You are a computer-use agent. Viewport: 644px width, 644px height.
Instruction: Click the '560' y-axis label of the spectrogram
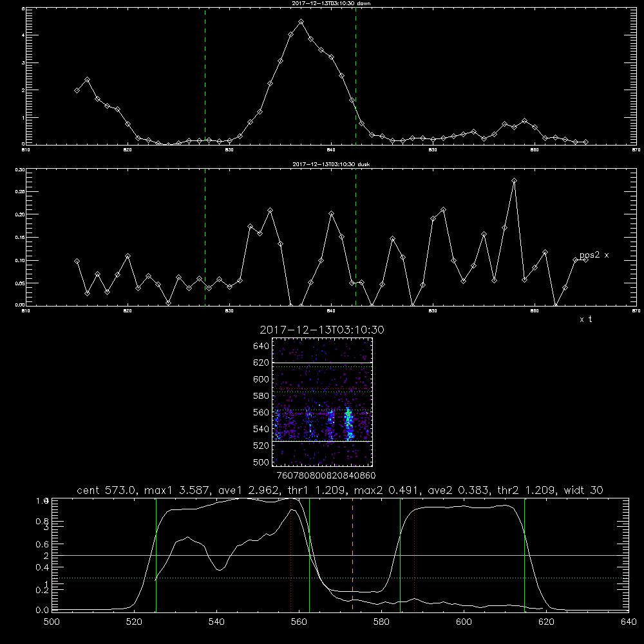coord(261,413)
